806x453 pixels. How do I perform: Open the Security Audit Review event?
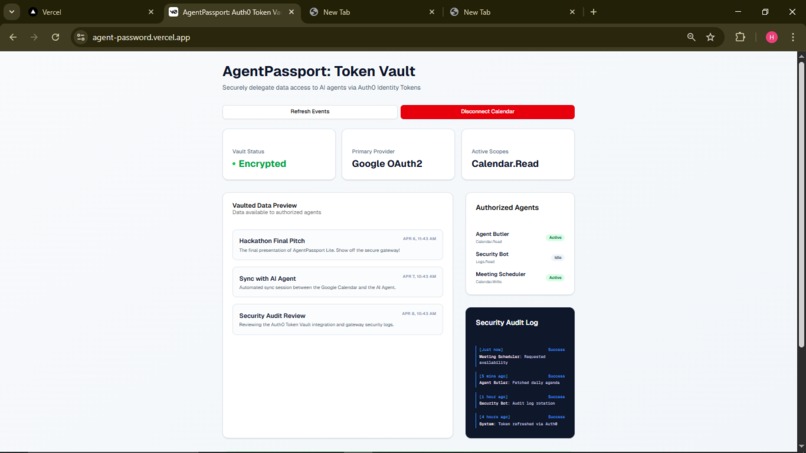(x=337, y=319)
